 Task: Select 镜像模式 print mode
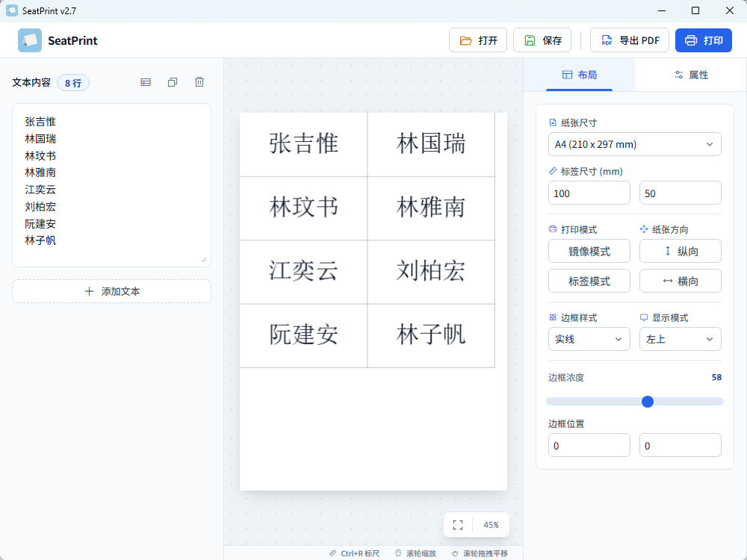point(589,252)
